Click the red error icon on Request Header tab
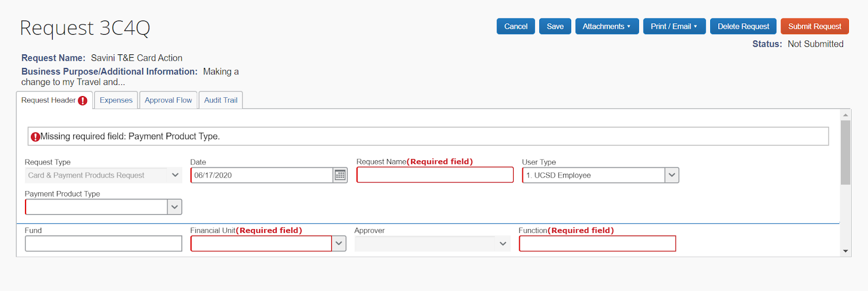Viewport: 868px width, 291px height. [82, 100]
